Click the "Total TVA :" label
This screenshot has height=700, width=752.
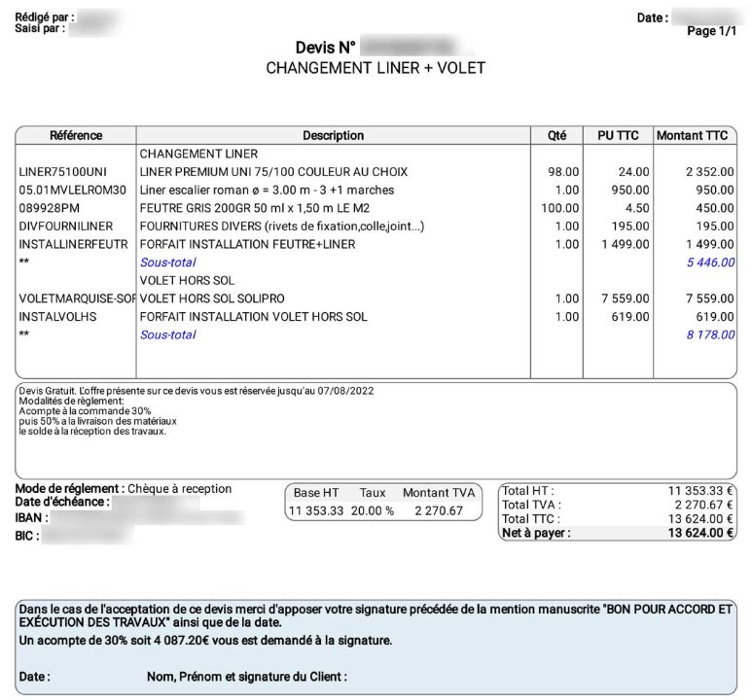pos(531,505)
